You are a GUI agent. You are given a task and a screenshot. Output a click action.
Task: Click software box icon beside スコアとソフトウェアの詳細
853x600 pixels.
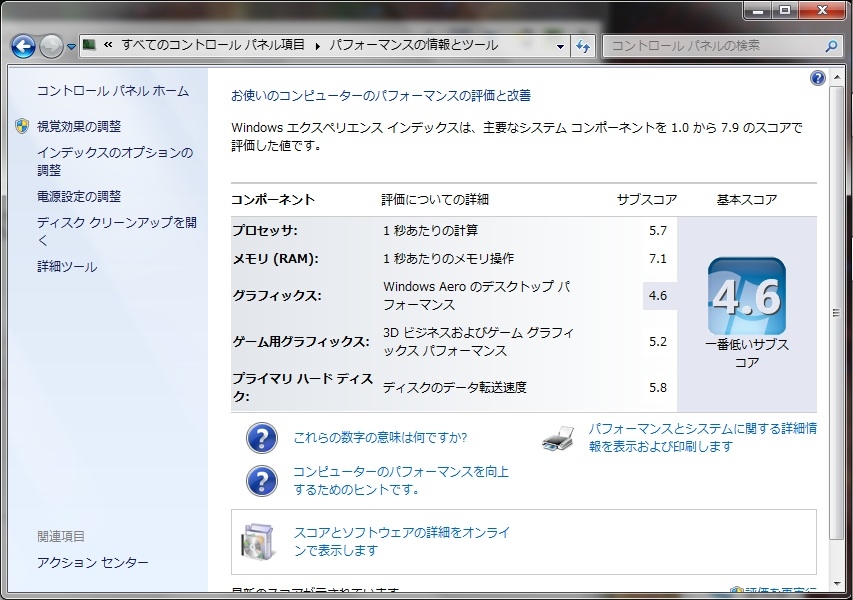258,541
